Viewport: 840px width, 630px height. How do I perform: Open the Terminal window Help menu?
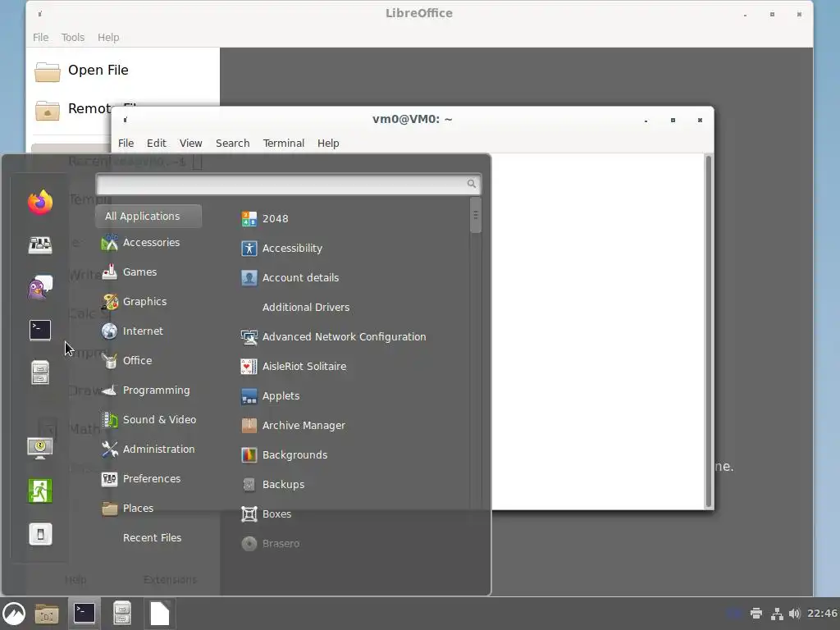328,143
